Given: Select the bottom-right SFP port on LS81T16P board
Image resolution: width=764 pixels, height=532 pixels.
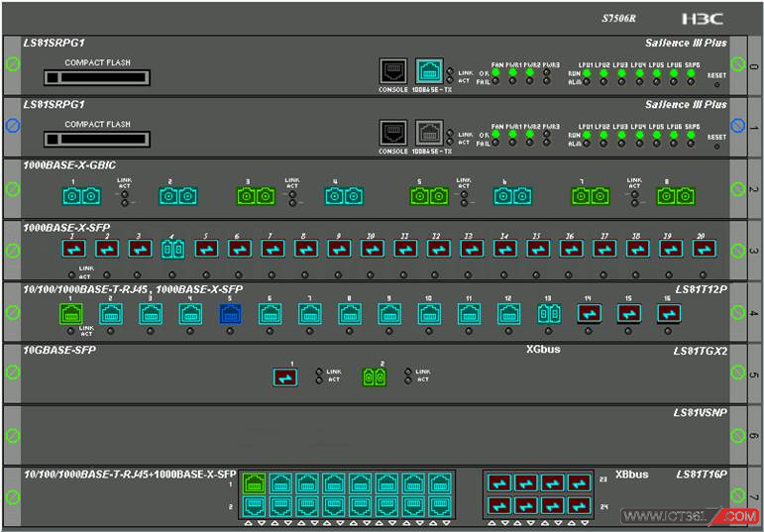Looking at the screenshot, I should click(580, 505).
